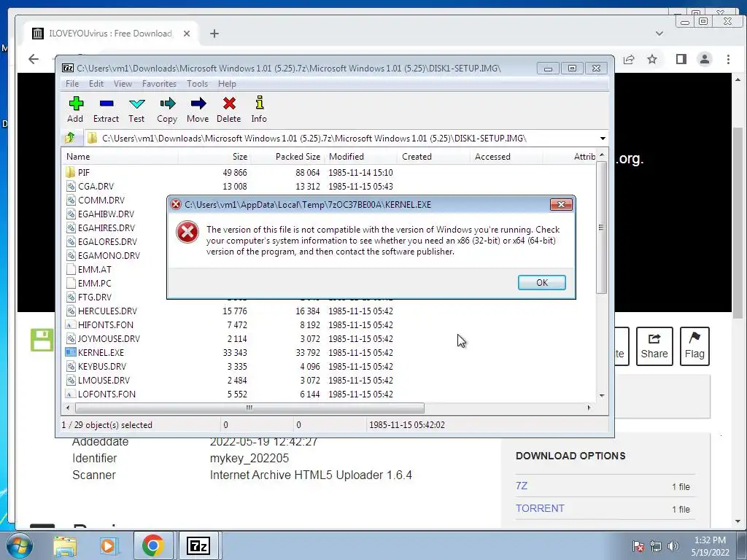Click the 7Z download link
This screenshot has width=747, height=560.
click(x=522, y=486)
